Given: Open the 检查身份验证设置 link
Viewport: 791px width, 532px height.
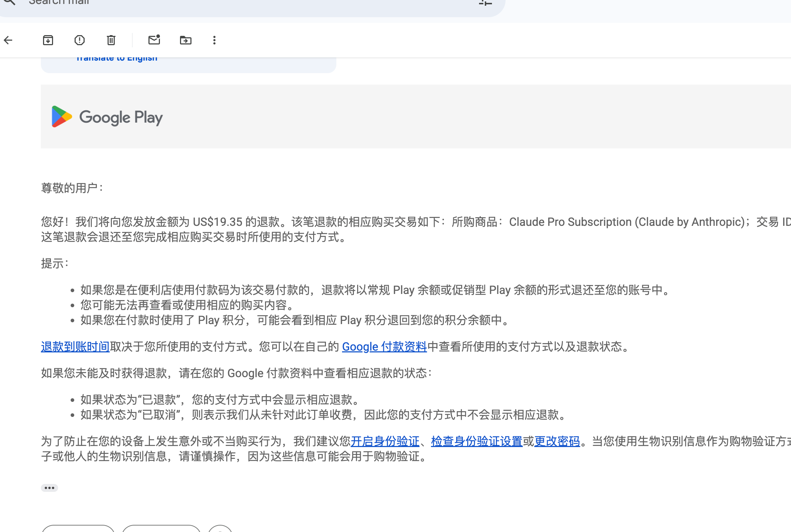Looking at the screenshot, I should tap(477, 441).
